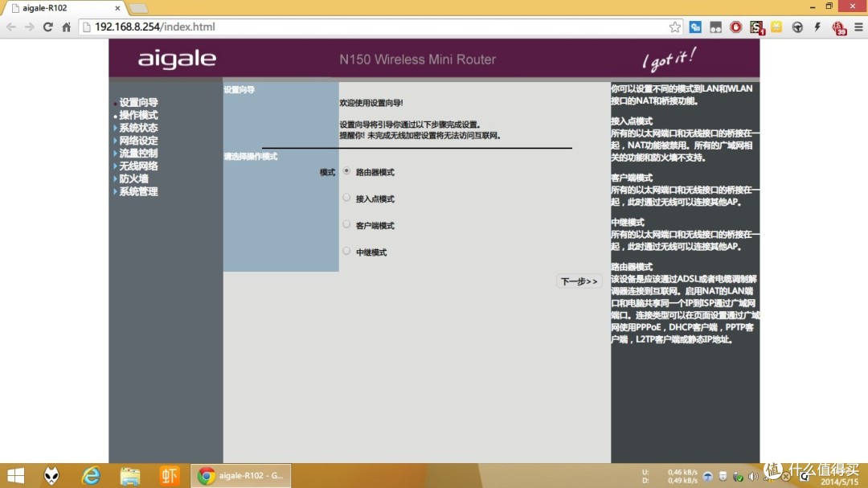This screenshot has width=868, height=488.
Task: Bookmark page with star icon
Action: [x=675, y=27]
